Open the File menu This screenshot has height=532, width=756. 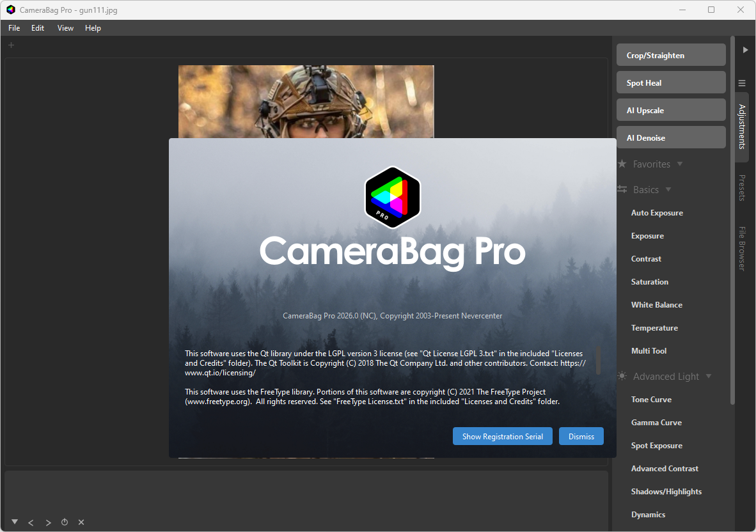coord(14,28)
